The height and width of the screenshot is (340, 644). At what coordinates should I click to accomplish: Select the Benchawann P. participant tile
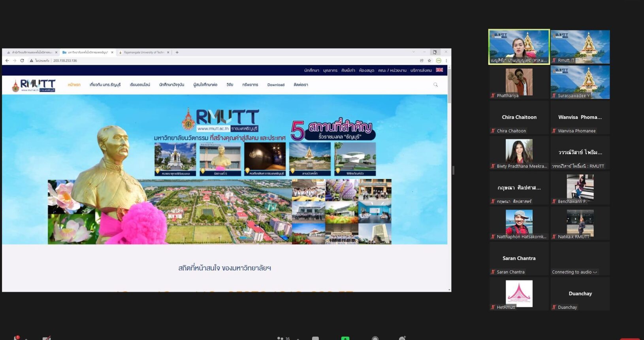coord(580,188)
